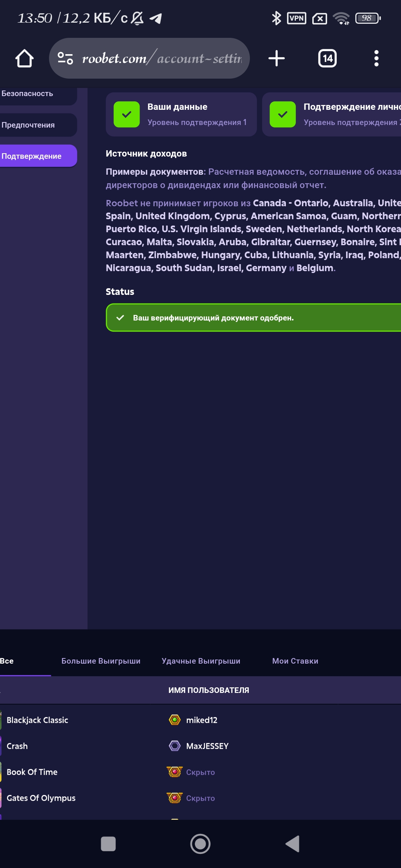Open the tab switcher showing 14 tabs

pos(327,59)
